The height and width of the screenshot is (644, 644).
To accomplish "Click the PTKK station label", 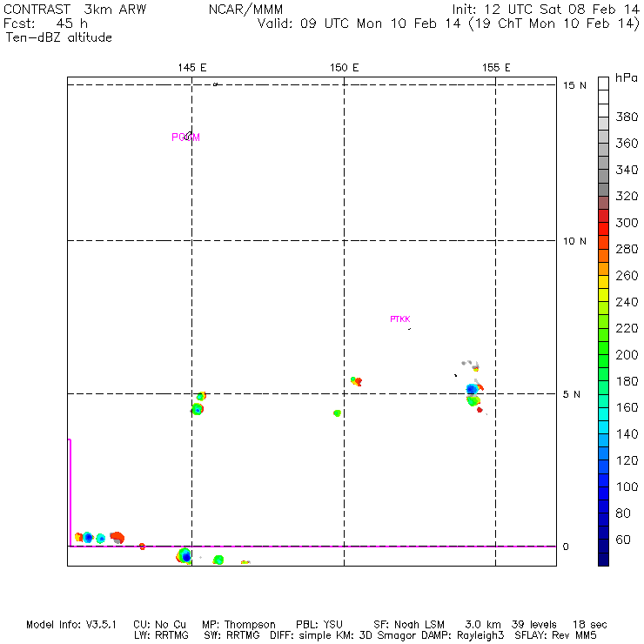I will coord(400,319).
